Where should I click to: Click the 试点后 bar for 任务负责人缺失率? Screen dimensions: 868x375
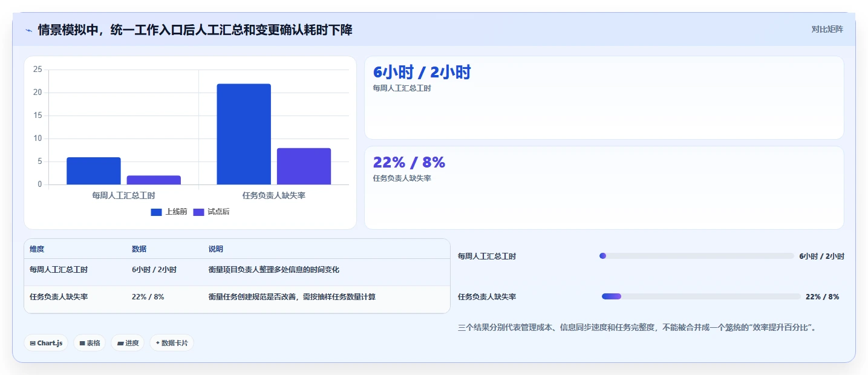tap(304, 166)
